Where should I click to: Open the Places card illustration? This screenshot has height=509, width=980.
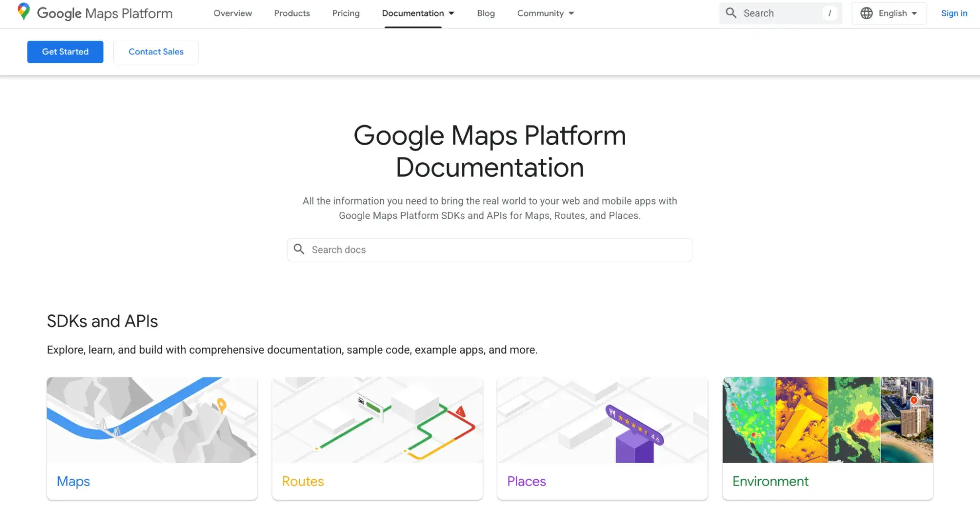602,420
